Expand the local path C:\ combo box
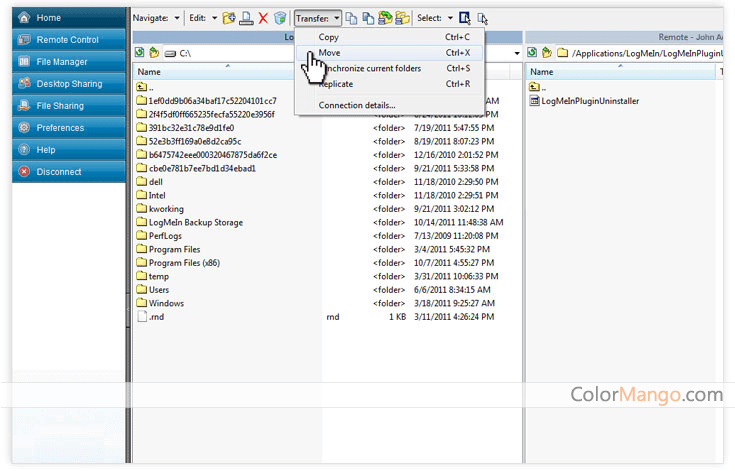735x471 pixels. [517, 53]
